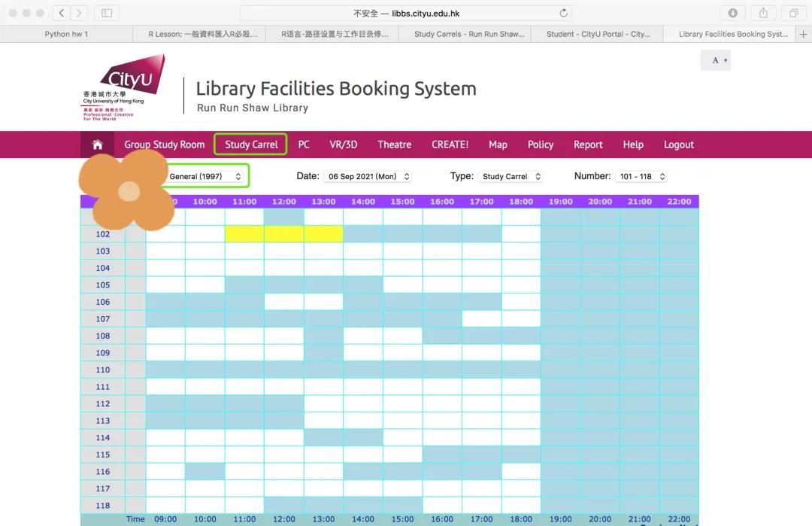812x526 pixels.
Task: Book carrel 107 at 17:00 slot
Action: tap(482, 319)
